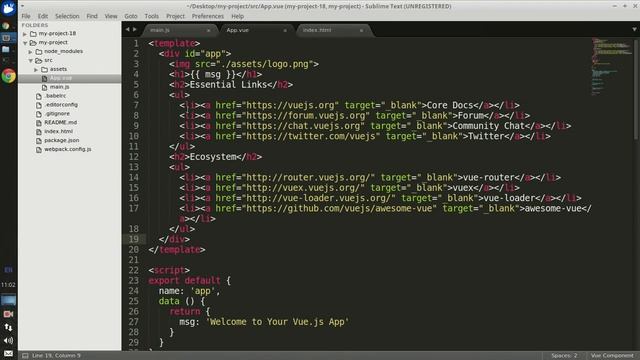Open the system menu logo icon

(9, 8)
